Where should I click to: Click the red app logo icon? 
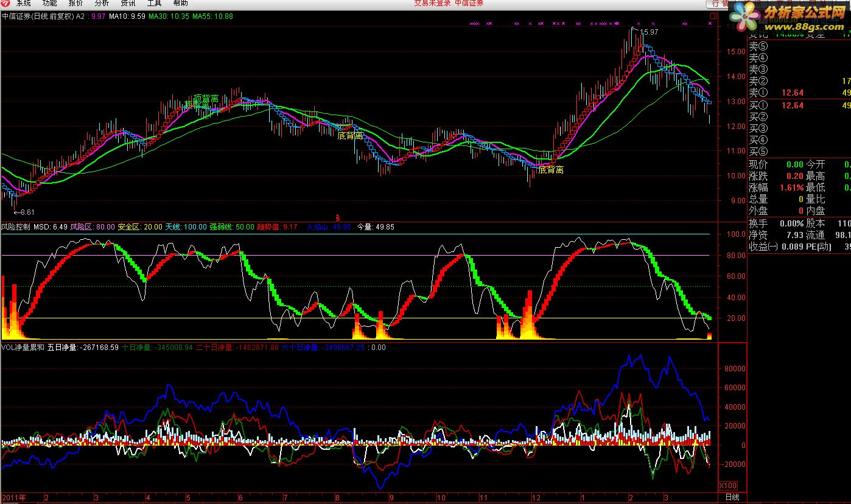coord(5,4)
